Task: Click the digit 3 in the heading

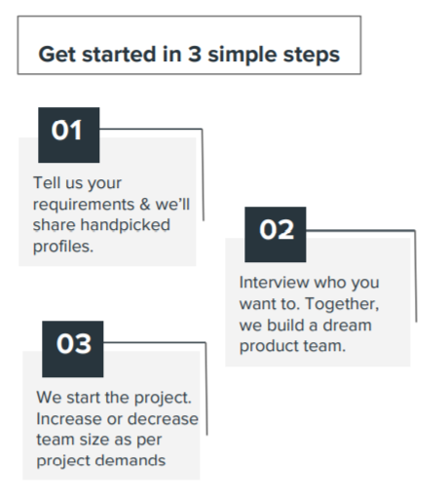Action: (x=195, y=54)
